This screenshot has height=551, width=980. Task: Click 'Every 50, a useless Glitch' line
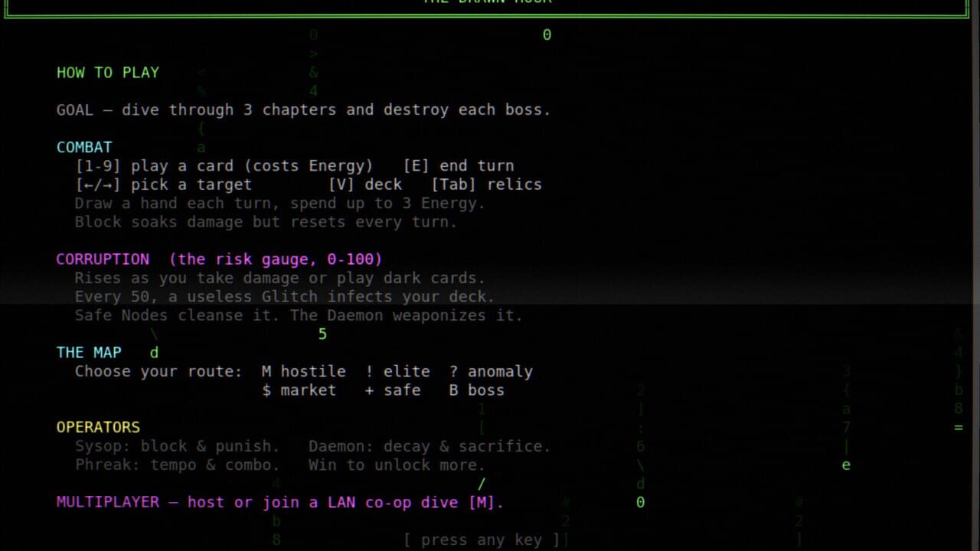(285, 297)
